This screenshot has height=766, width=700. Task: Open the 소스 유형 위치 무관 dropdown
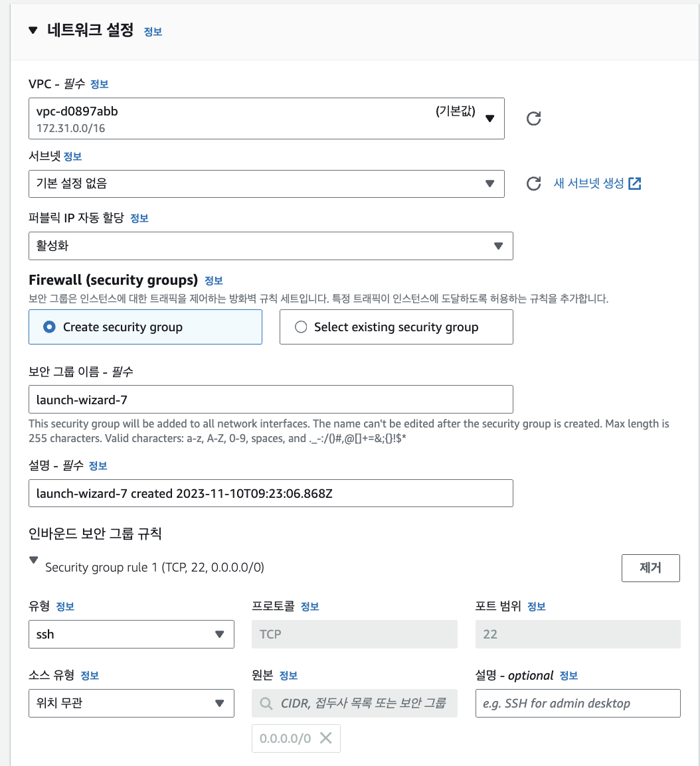[131, 703]
